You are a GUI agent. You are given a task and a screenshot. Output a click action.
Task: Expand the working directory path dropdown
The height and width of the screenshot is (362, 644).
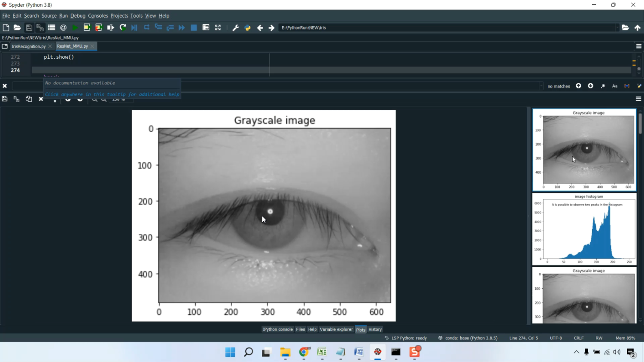click(617, 27)
